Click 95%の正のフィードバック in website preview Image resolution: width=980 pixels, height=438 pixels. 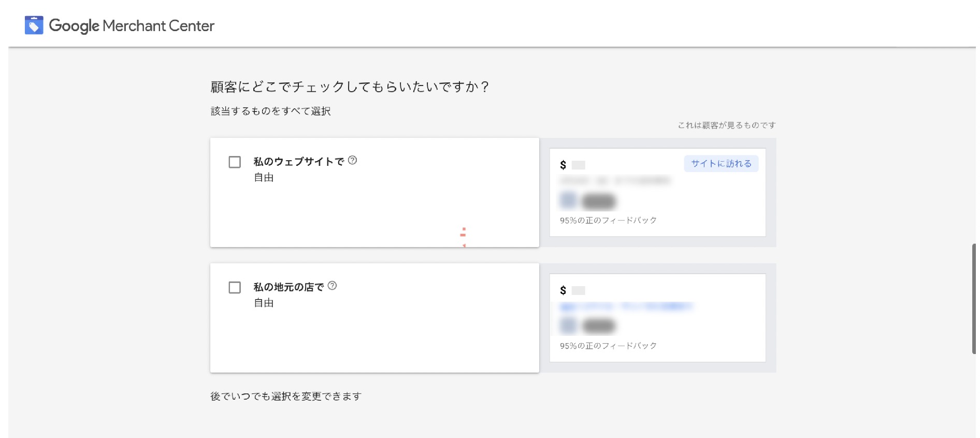pyautogui.click(x=608, y=221)
